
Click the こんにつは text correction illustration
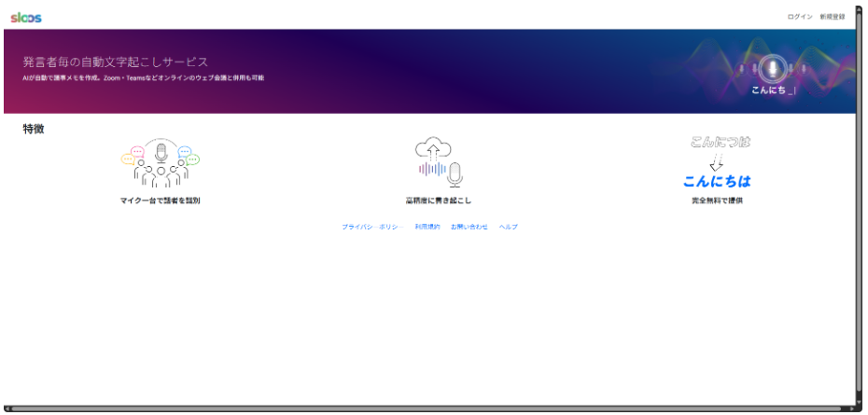pyautogui.click(x=720, y=143)
